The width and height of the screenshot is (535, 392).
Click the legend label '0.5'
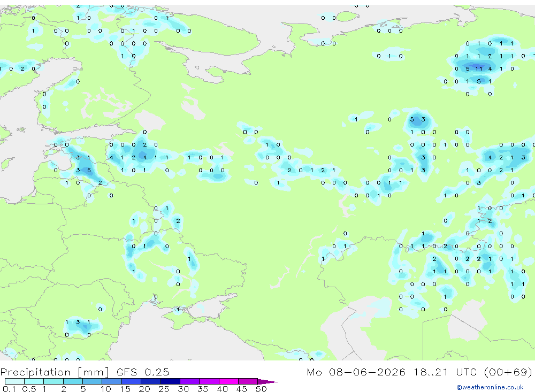coord(29,389)
